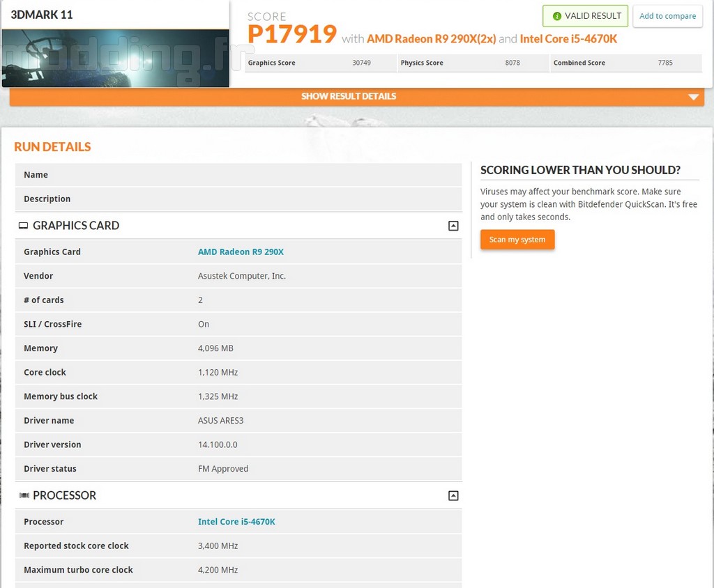Click SLI / CrossFire value On
This screenshot has width=714, height=588.
click(204, 324)
